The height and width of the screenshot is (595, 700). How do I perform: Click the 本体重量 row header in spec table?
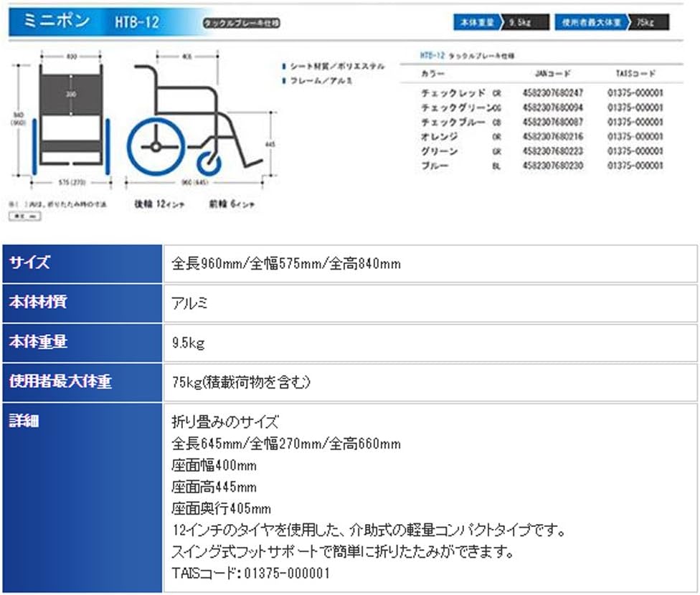tap(82, 343)
